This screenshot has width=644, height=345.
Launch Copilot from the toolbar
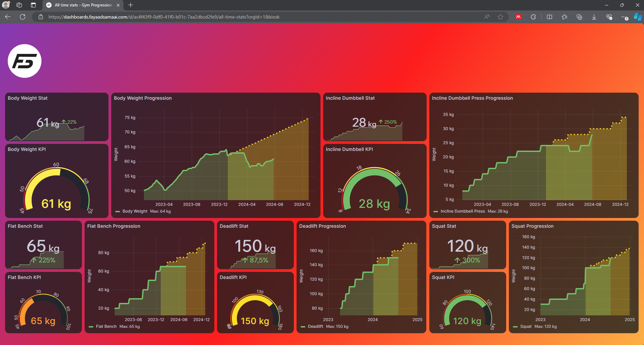[638, 17]
